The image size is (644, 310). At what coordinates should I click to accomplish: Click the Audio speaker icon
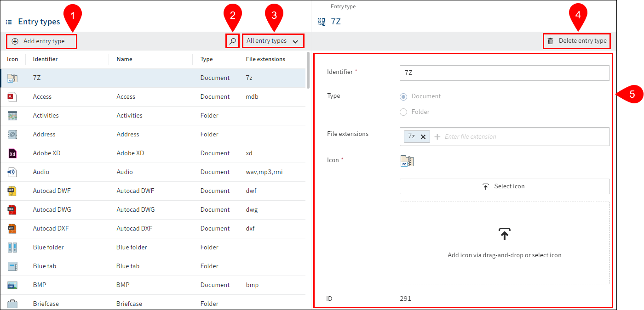coord(12,172)
